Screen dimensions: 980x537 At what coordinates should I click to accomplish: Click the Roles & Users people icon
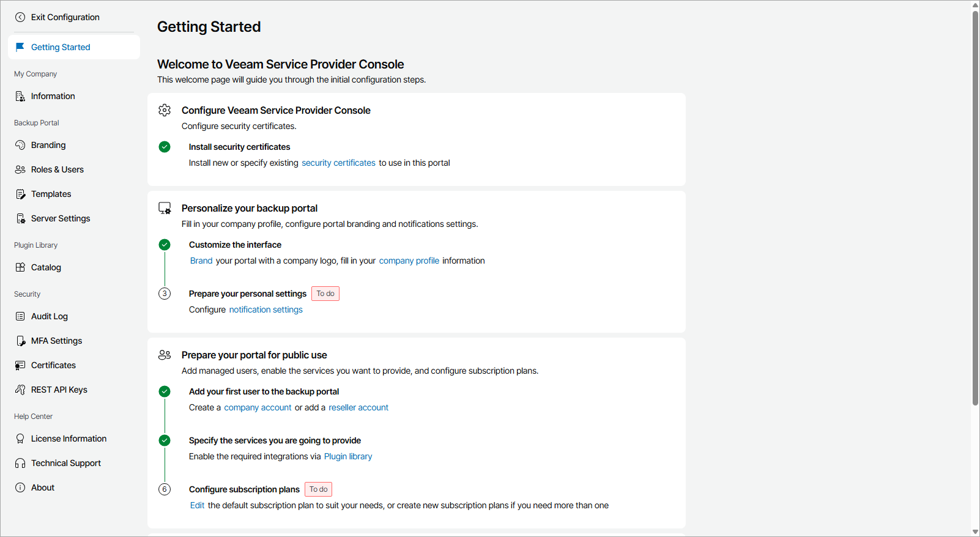[x=20, y=169]
